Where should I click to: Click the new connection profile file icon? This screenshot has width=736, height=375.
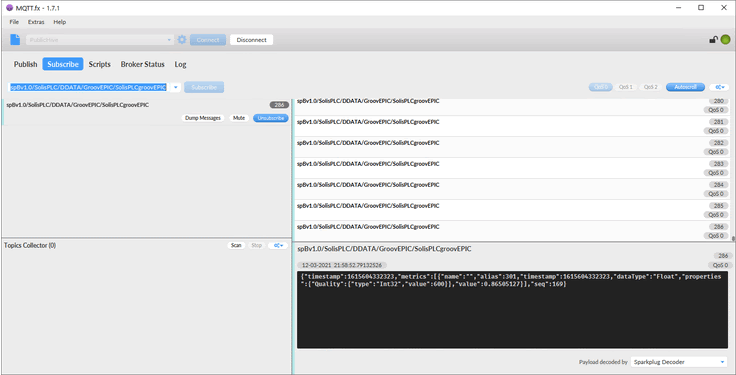point(15,40)
